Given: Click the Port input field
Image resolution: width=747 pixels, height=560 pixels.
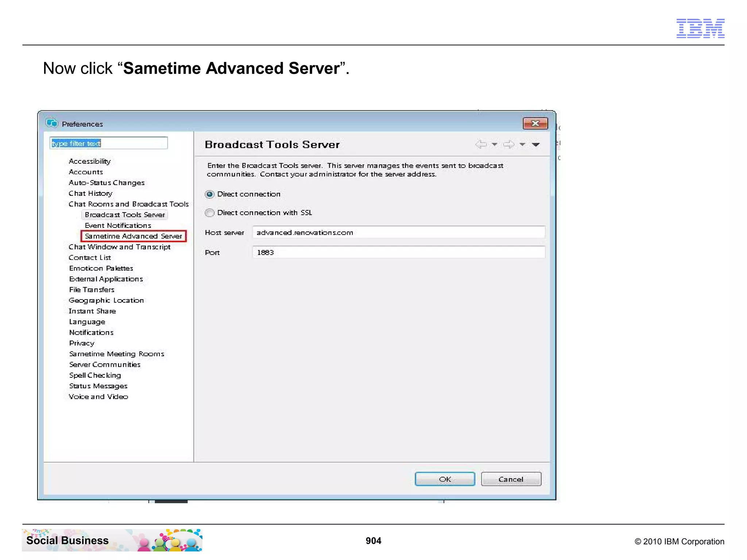Looking at the screenshot, I should (x=399, y=252).
